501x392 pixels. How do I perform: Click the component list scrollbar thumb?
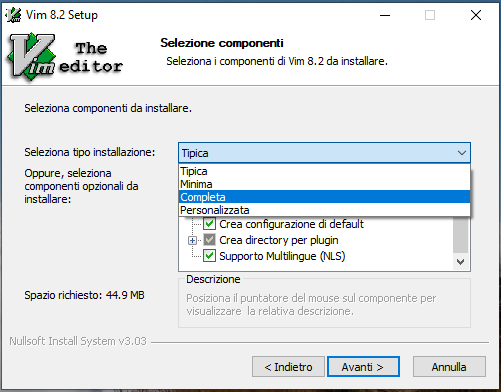(x=461, y=235)
